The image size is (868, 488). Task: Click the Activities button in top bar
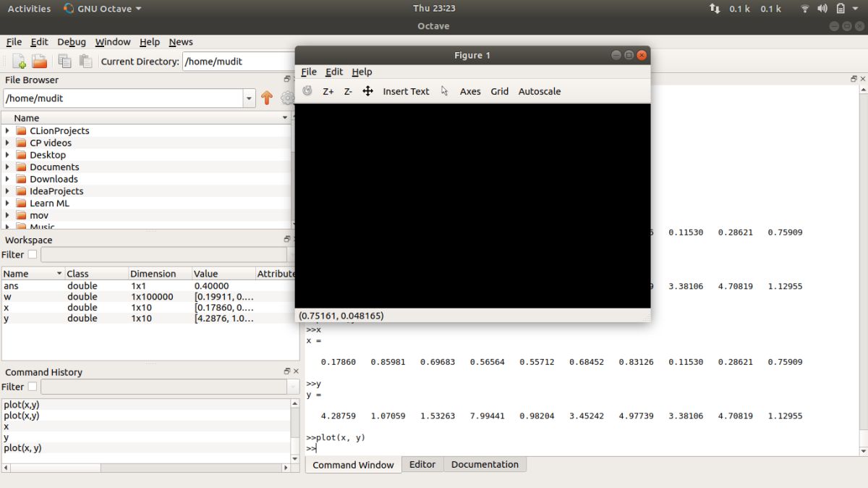(29, 9)
